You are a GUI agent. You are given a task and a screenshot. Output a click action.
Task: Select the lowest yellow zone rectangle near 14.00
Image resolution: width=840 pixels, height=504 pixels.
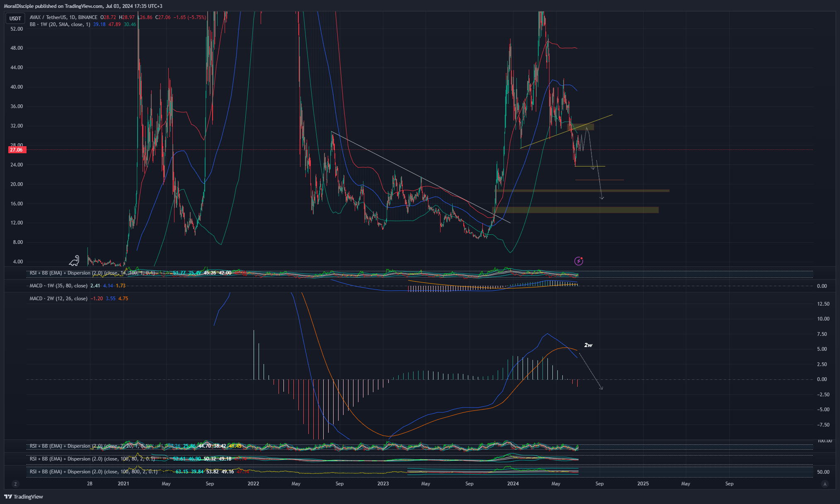576,210
